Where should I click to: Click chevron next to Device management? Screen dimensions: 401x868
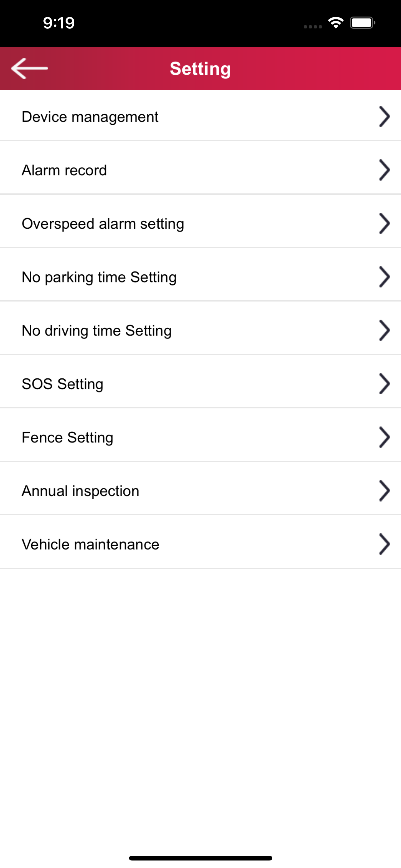click(x=384, y=117)
